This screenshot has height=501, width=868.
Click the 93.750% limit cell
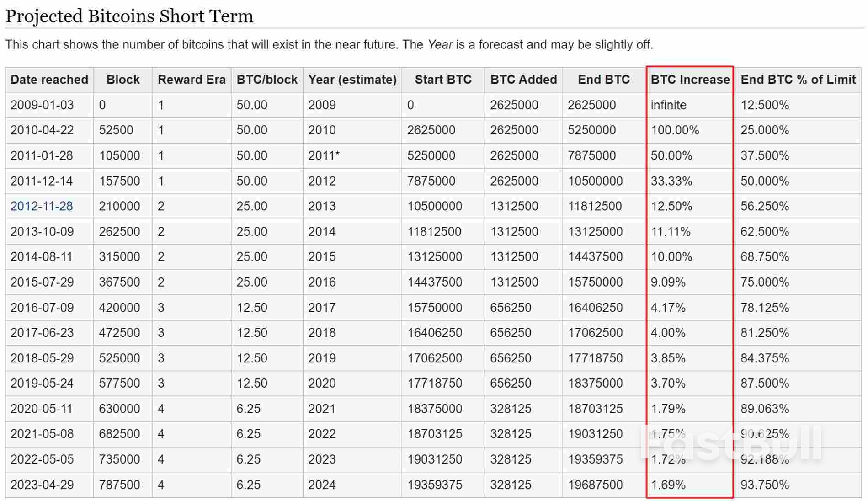[x=764, y=485]
